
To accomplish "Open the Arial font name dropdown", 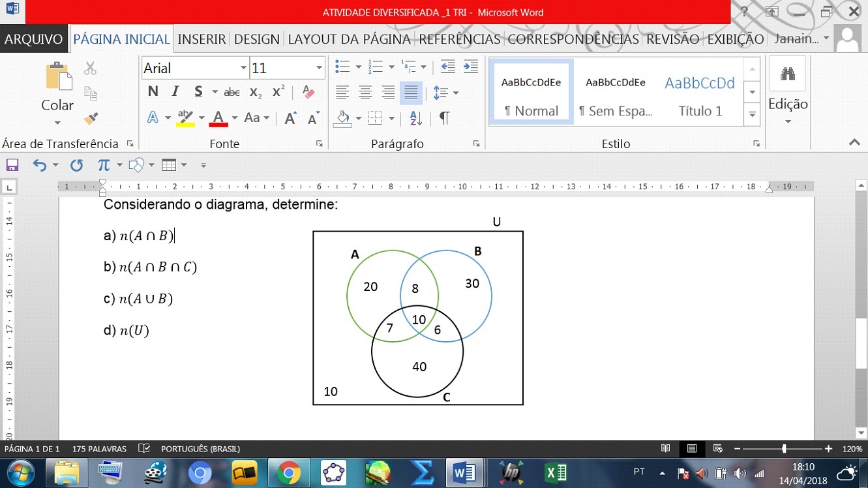I will 243,68.
